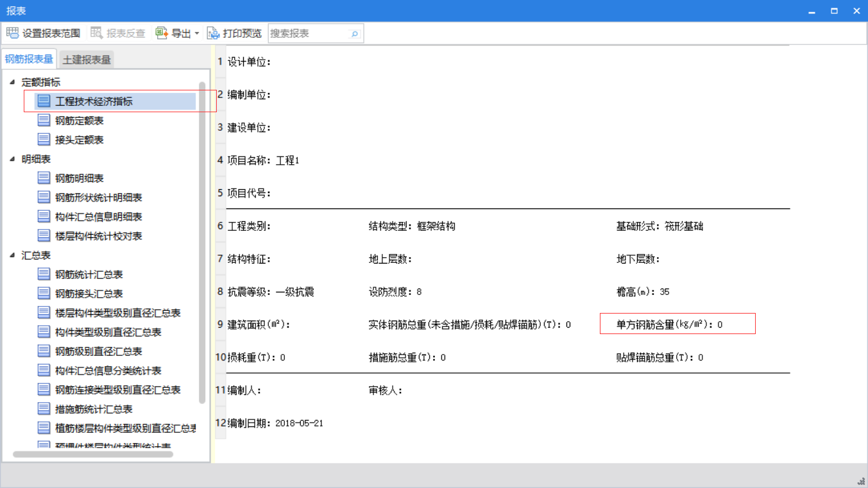
Task: Click the 钢筋明细表 report icon
Action: click(x=44, y=178)
